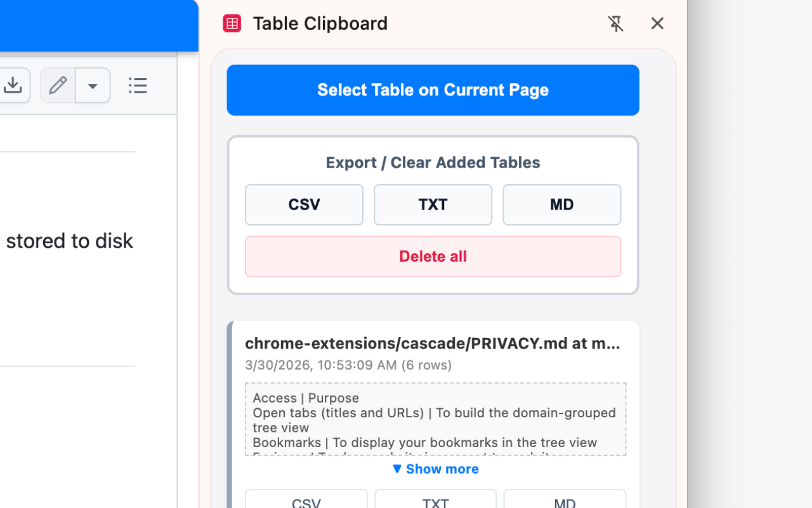The width and height of the screenshot is (812, 508).
Task: Open the edit options dropdown arrow
Action: click(93, 85)
